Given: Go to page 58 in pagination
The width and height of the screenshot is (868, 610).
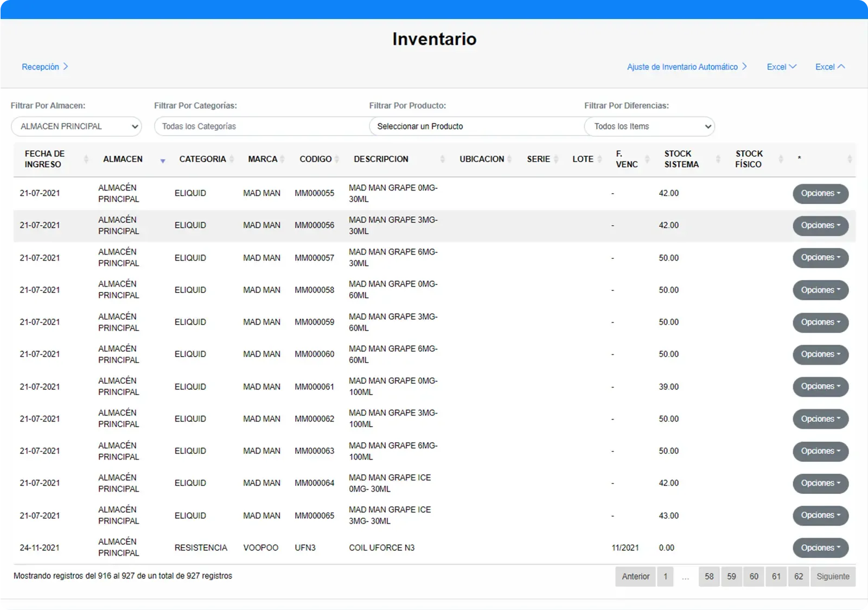Looking at the screenshot, I should click(x=709, y=576).
